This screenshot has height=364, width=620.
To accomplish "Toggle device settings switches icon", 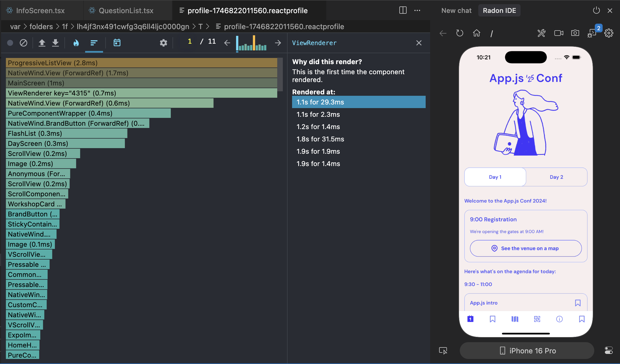I will click(609, 351).
